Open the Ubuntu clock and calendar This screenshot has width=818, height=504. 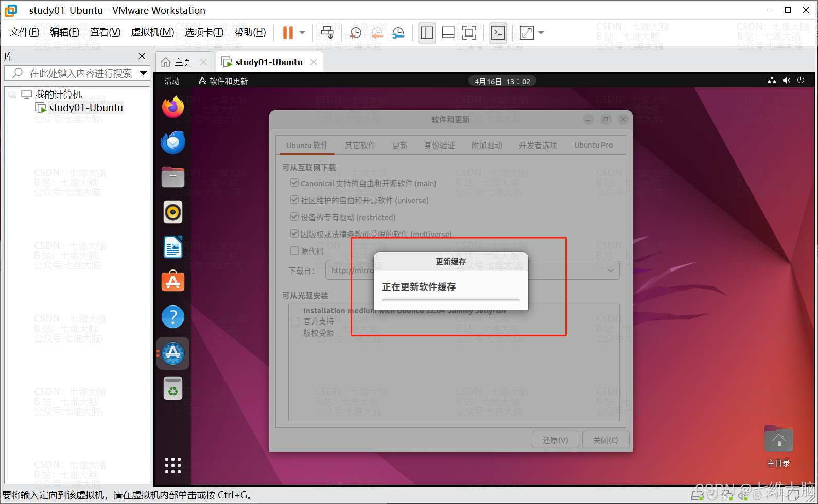(x=502, y=81)
